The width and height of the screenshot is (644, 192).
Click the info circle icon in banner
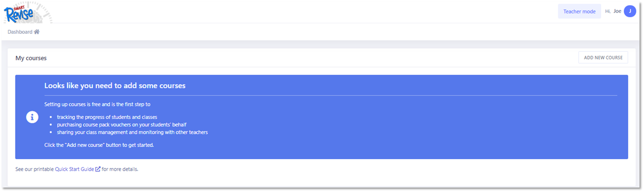pos(32,117)
